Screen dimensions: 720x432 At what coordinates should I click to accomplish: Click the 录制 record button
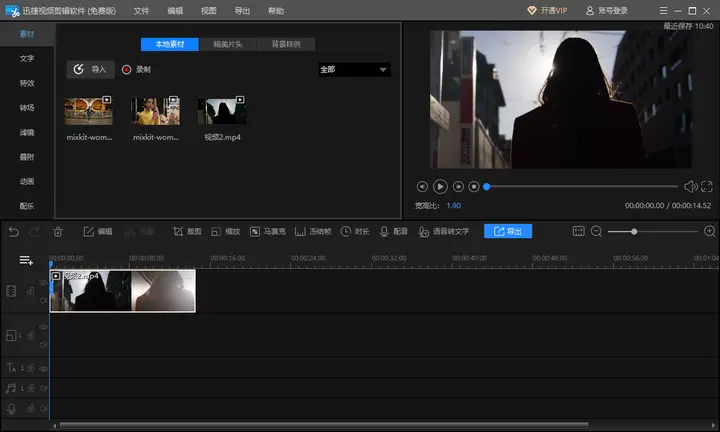click(136, 69)
